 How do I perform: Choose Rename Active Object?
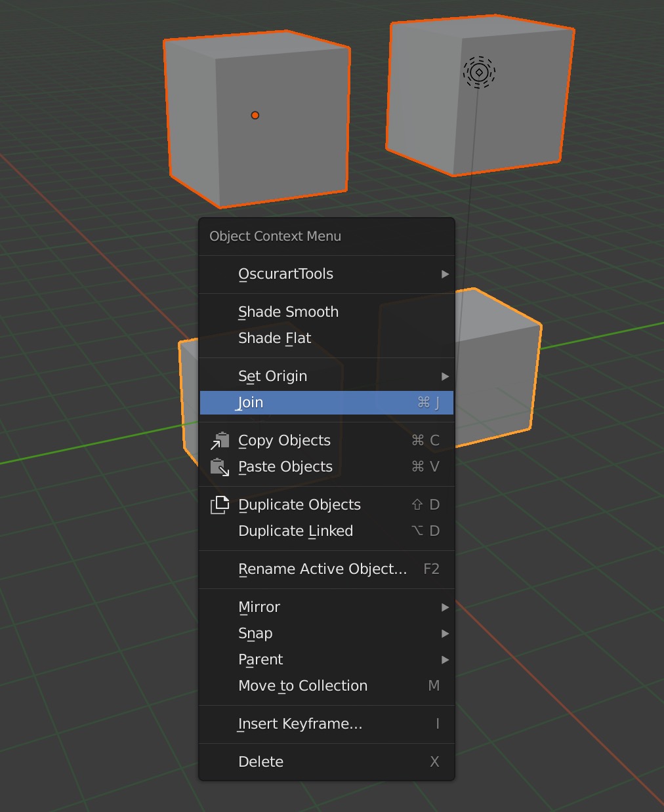[326, 569]
